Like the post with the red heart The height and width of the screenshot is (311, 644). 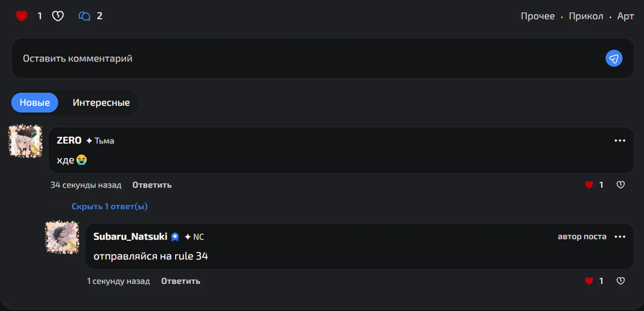click(x=22, y=16)
